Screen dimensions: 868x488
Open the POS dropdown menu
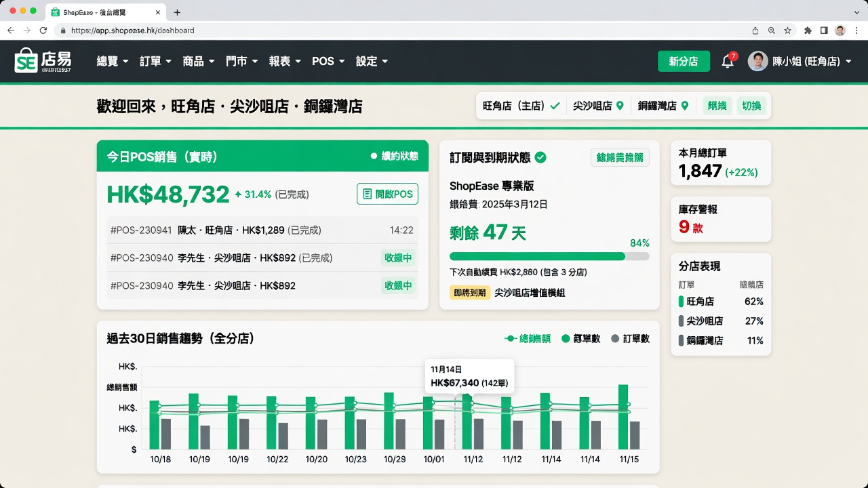328,61
